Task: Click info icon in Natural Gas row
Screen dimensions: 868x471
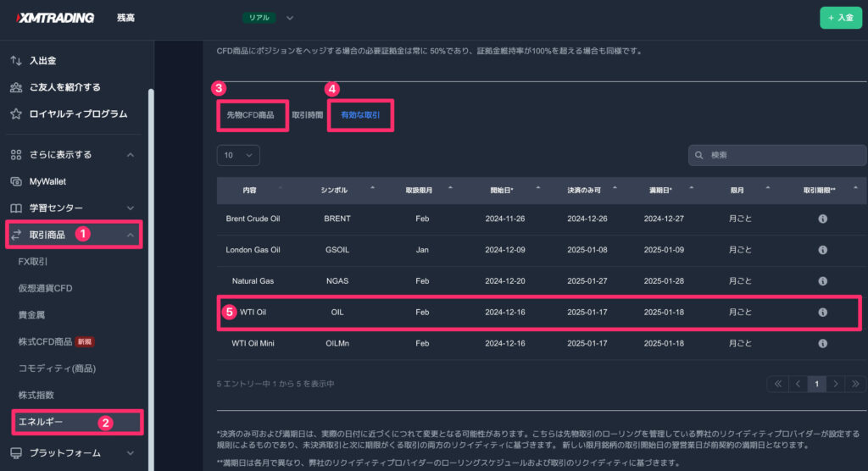Action: pyautogui.click(x=822, y=280)
